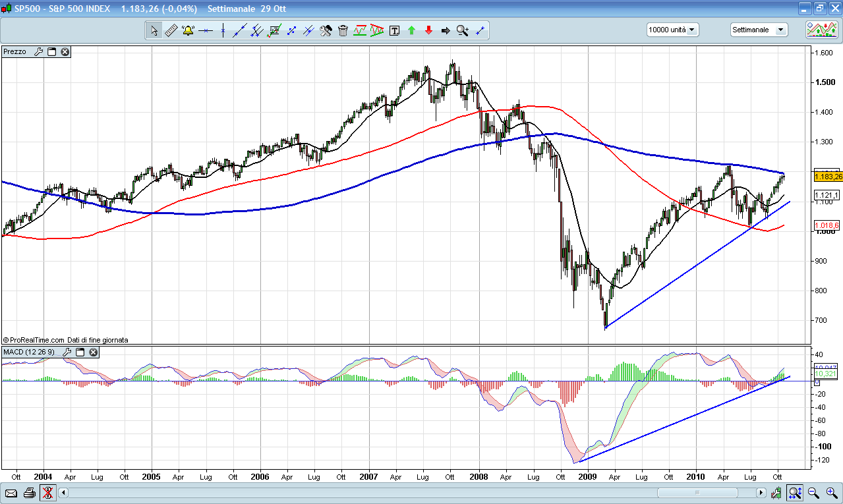Click the zoom out magnifier button
The width and height of the screenshot is (843, 504).
click(x=813, y=492)
